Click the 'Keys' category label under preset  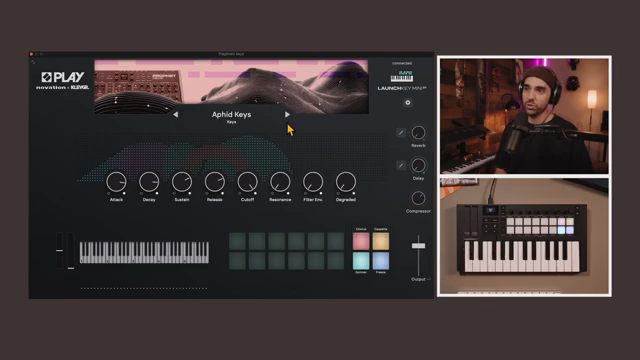pos(231,122)
